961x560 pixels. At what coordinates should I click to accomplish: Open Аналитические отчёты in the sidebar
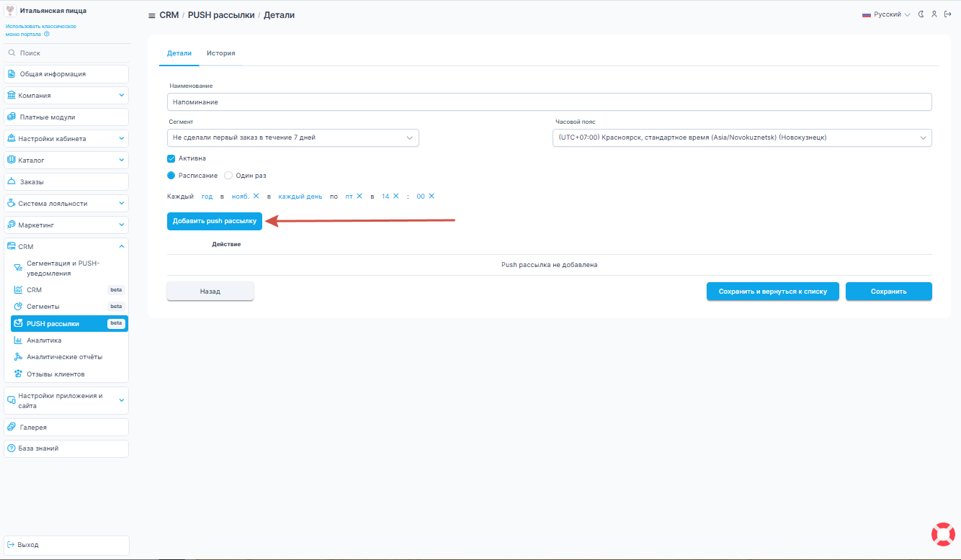[69, 357]
